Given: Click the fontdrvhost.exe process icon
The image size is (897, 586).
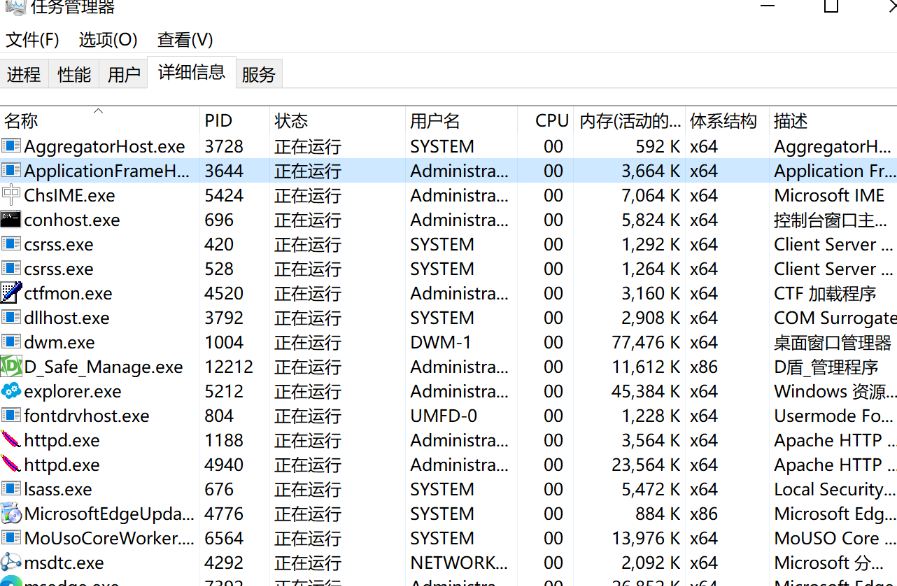Looking at the screenshot, I should [x=11, y=415].
